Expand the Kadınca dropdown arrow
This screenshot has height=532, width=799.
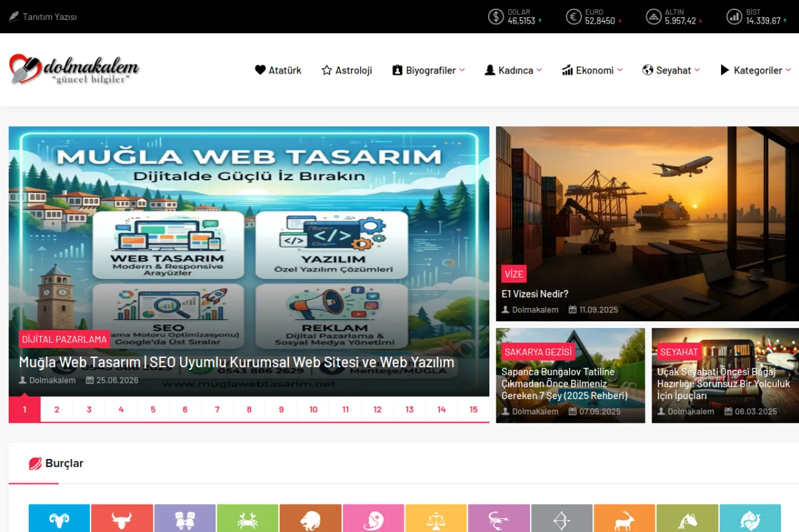[539, 70]
